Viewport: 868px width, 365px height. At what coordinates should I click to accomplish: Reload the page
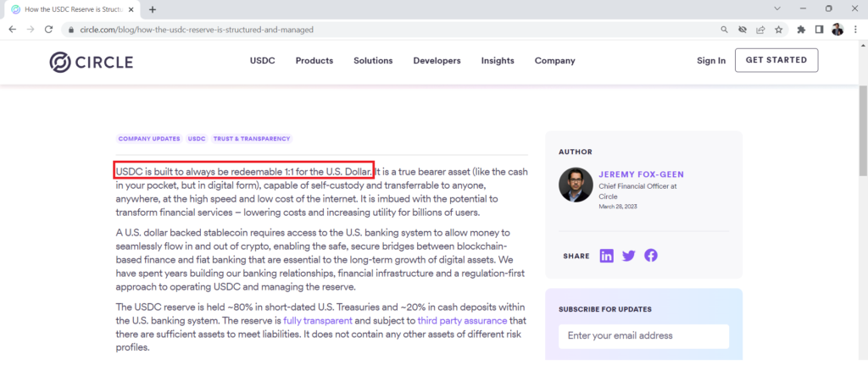point(50,29)
